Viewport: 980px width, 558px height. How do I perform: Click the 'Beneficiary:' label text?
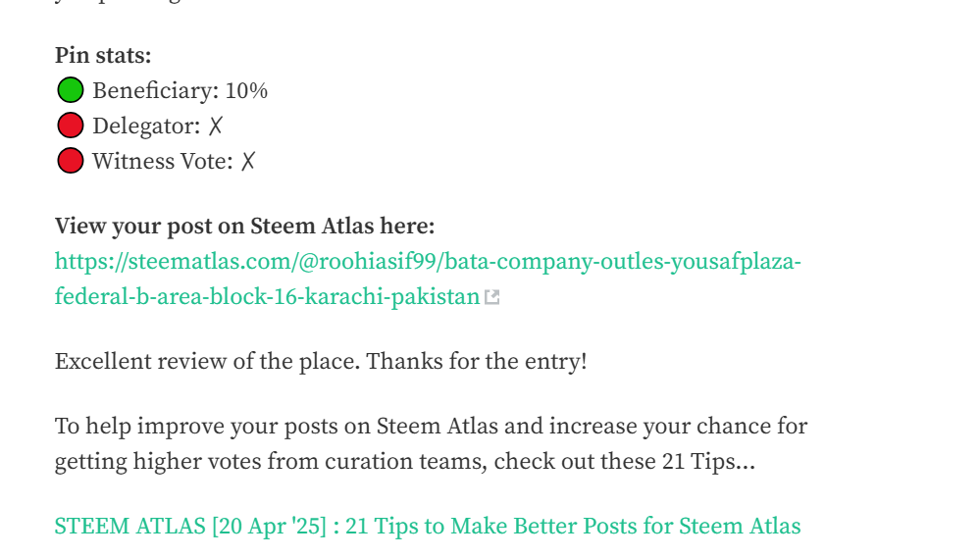tap(155, 91)
